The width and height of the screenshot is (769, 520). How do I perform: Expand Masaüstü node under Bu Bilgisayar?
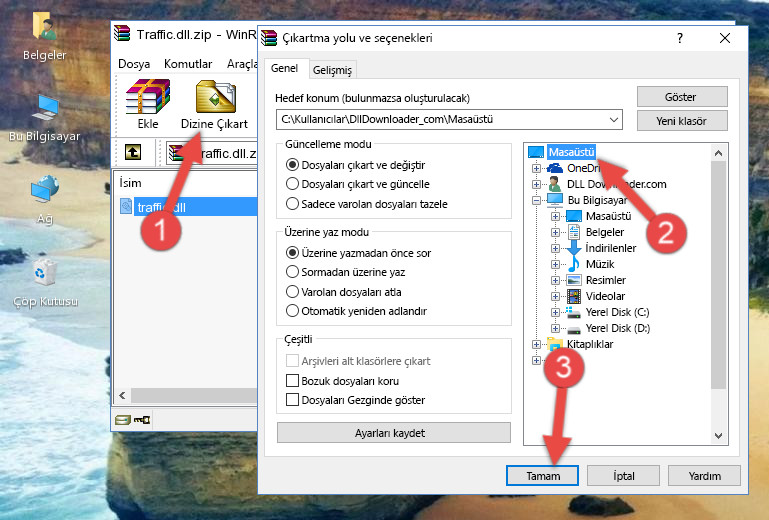(555, 216)
